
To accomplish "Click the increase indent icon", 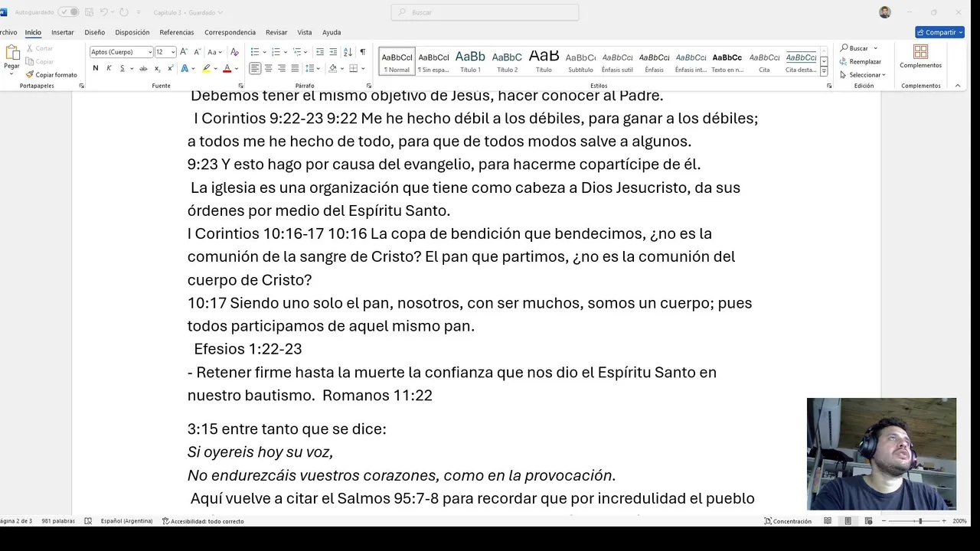I will (x=334, y=52).
